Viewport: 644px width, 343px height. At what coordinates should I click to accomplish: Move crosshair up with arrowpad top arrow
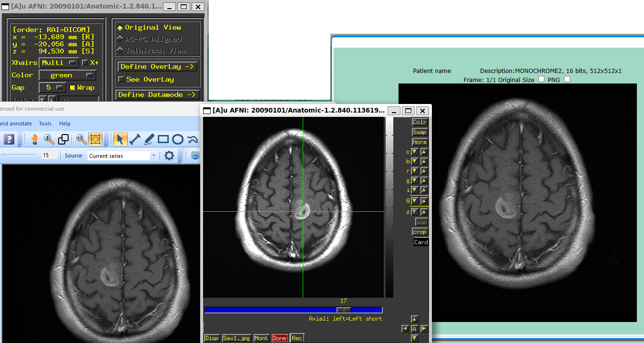[414, 319]
